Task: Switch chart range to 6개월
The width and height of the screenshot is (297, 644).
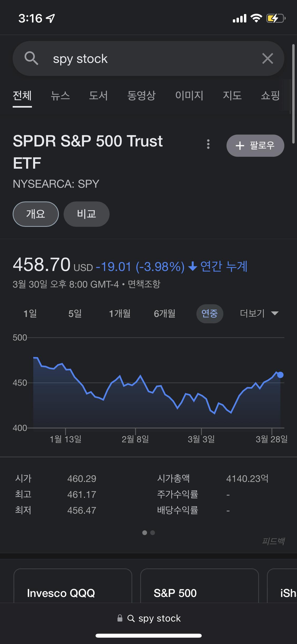Action: coord(164,314)
